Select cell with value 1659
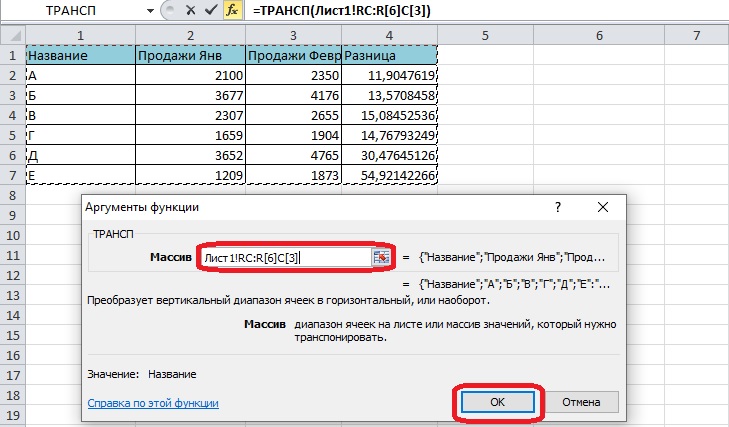The width and height of the screenshot is (729, 427). tap(191, 135)
